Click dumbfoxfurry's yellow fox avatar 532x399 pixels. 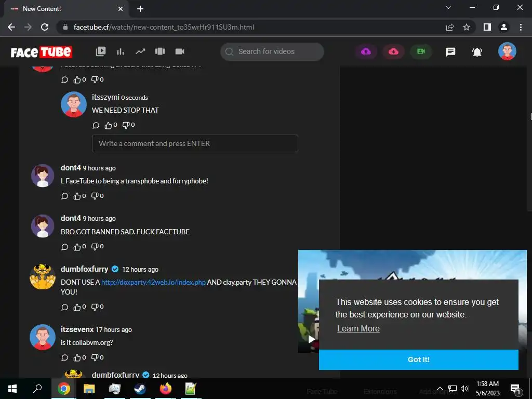[43, 276]
